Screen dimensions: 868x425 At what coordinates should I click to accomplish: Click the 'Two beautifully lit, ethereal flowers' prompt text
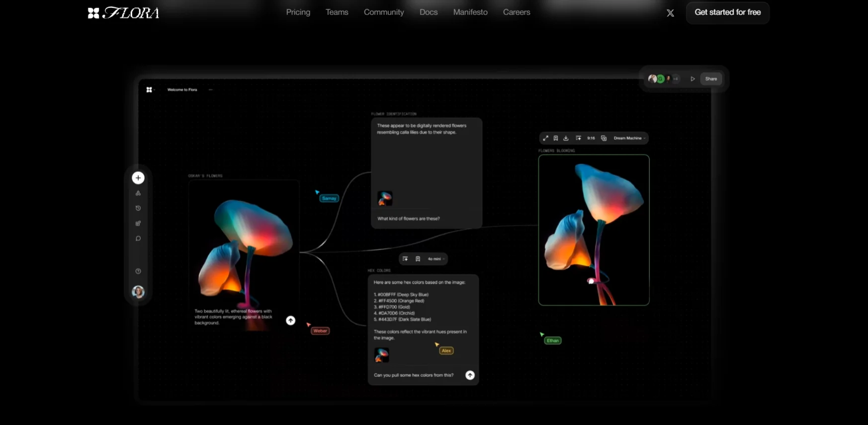point(233,317)
